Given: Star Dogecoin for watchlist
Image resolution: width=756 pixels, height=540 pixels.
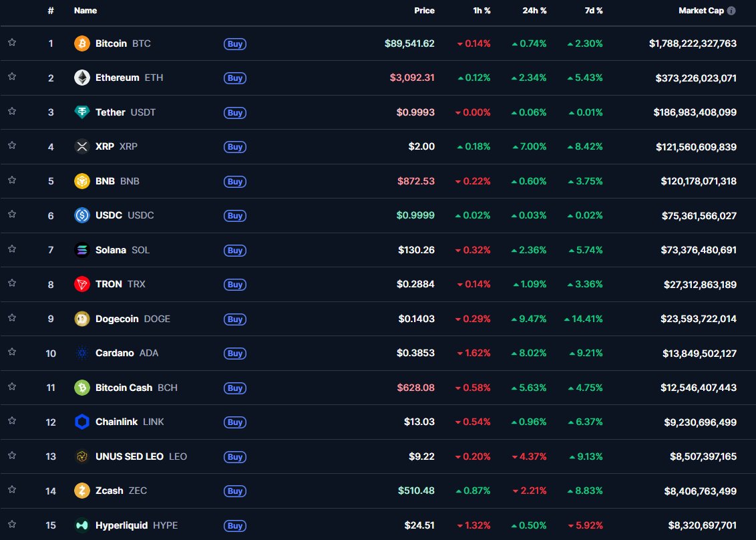Looking at the screenshot, I should click(12, 318).
